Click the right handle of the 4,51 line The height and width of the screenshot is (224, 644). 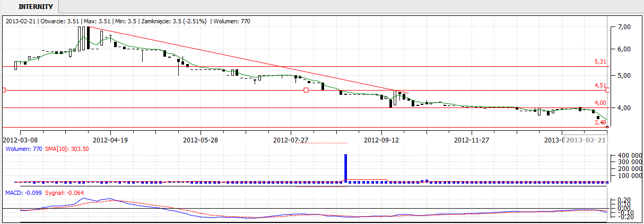607,91
